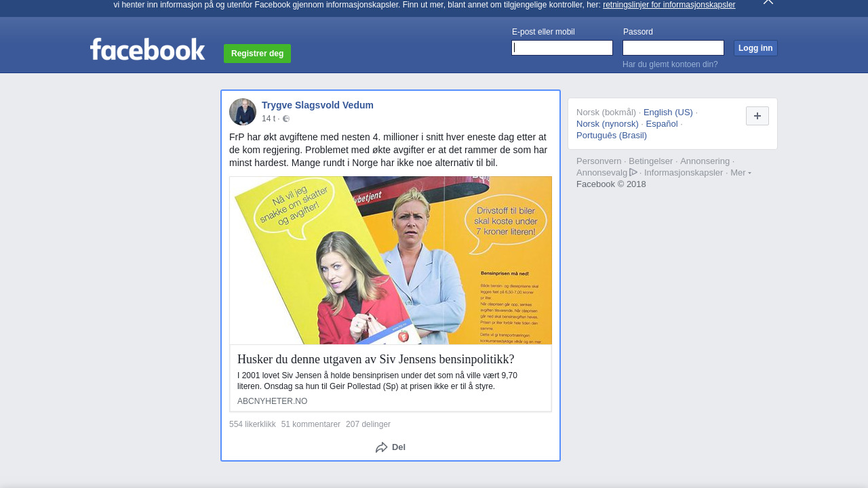Open the Annonsering footer link

[705, 161]
